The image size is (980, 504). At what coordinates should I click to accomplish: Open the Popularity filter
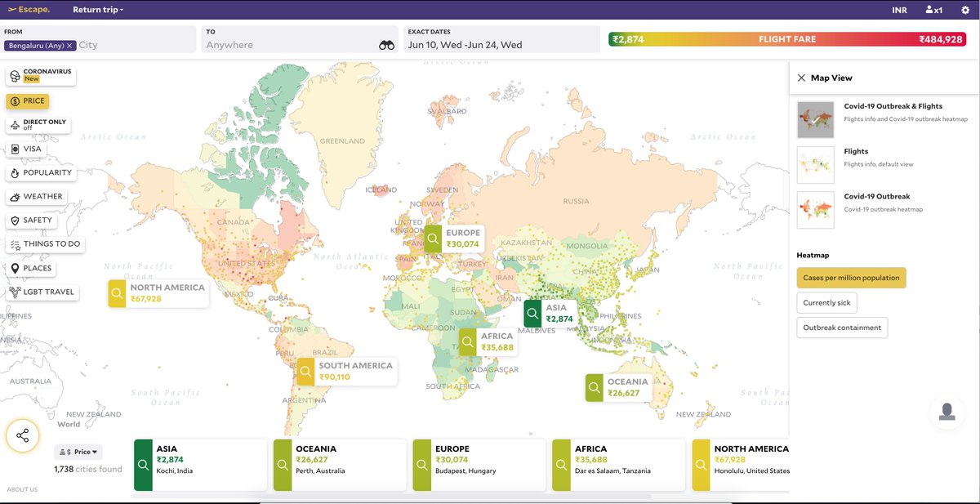pyautogui.click(x=41, y=172)
